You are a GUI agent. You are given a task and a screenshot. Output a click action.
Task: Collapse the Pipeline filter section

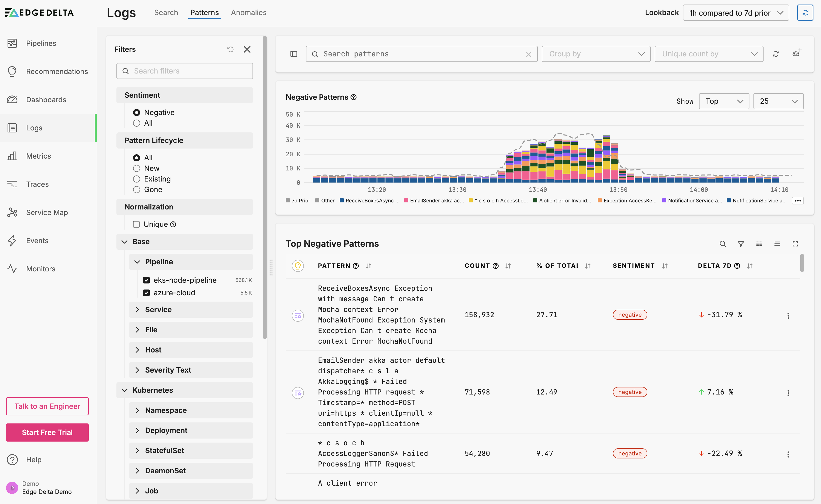coord(191,262)
